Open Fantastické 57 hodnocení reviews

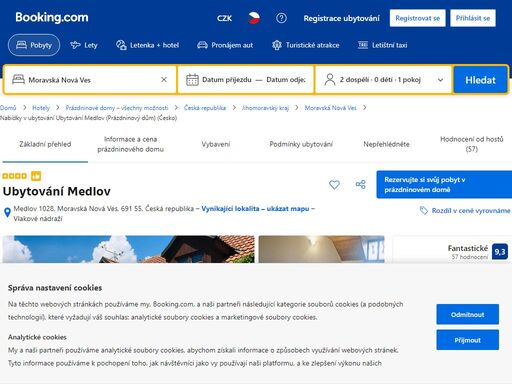tap(468, 252)
